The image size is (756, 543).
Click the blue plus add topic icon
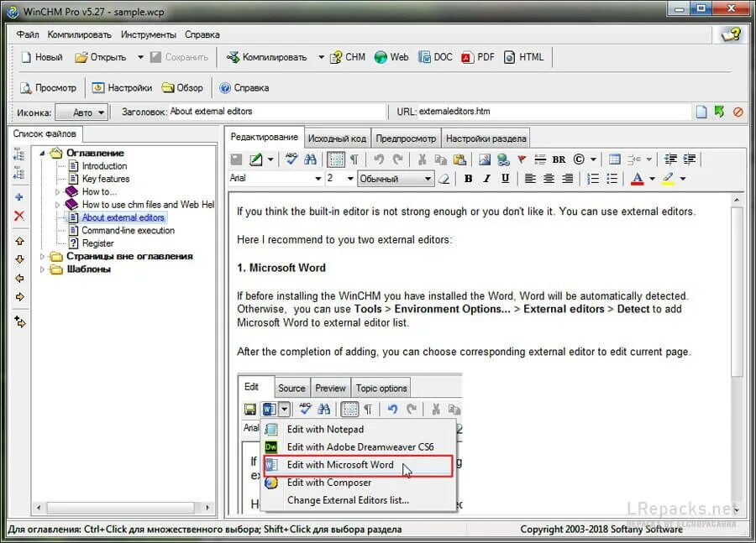coord(19,197)
